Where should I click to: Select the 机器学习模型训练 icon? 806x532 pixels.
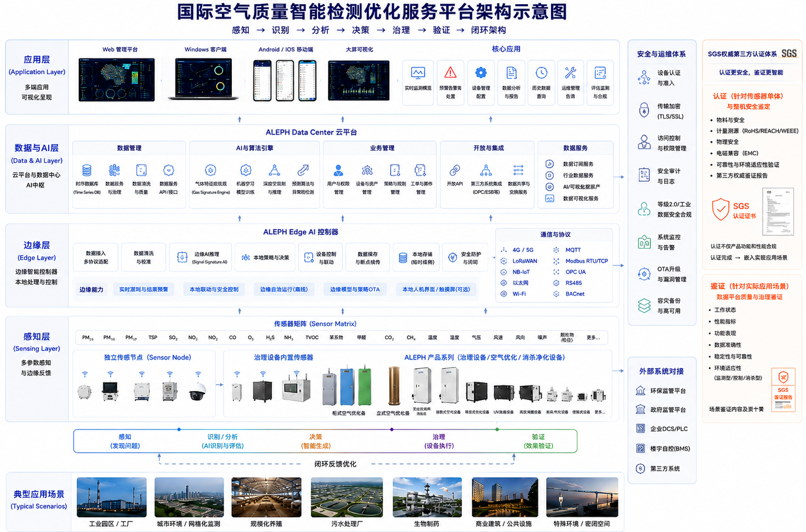[x=246, y=170]
